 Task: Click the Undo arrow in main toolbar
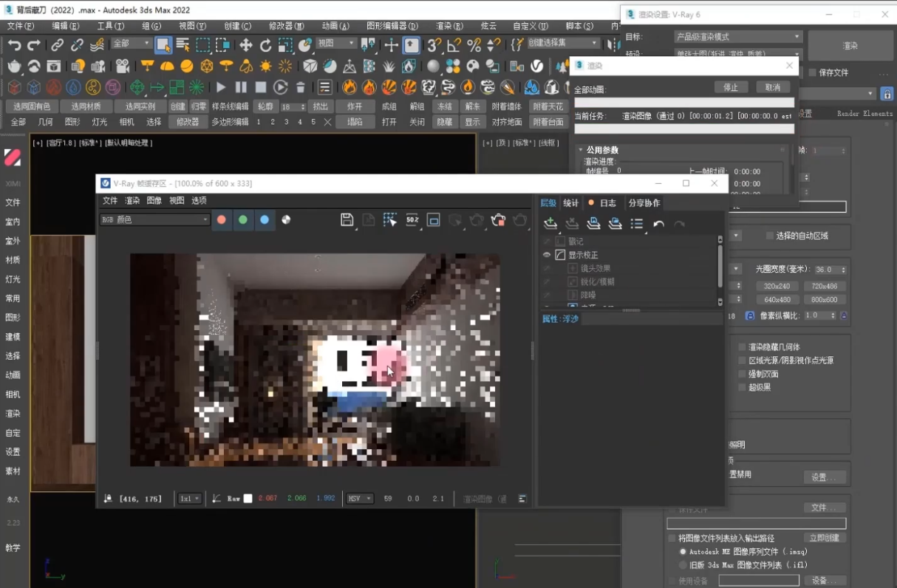(14, 45)
